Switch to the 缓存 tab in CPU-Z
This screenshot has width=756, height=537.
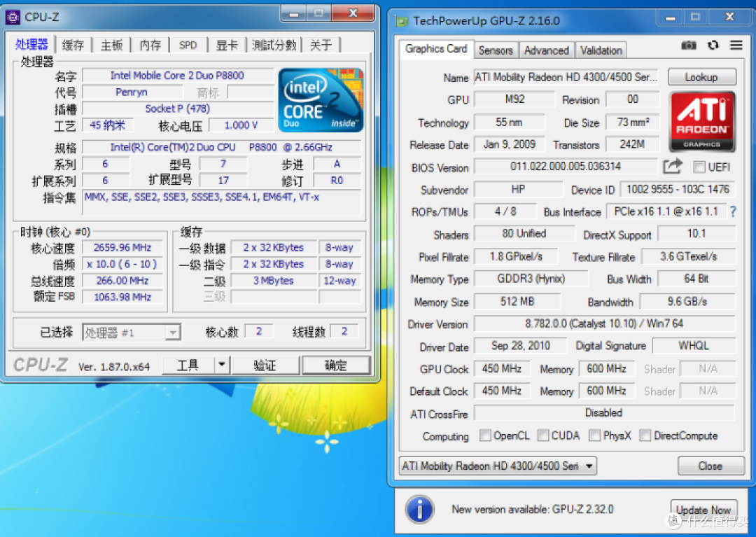[73, 46]
